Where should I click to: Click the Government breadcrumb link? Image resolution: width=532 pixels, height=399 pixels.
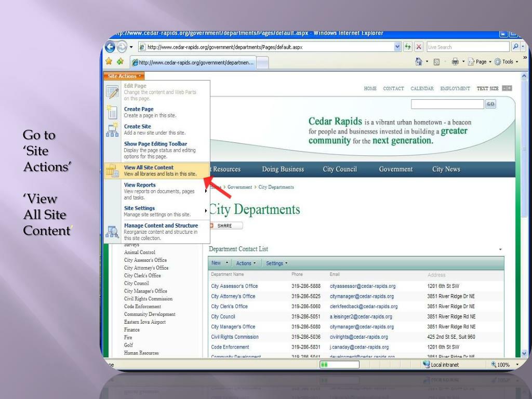(240, 187)
